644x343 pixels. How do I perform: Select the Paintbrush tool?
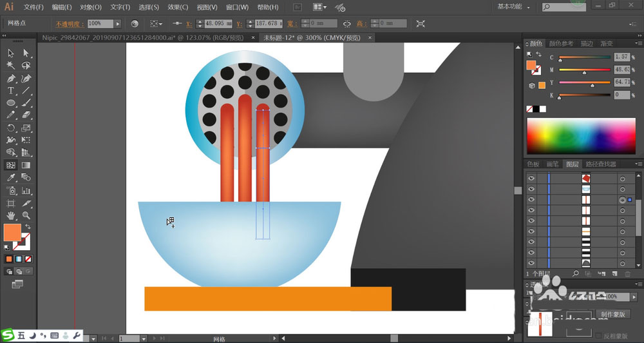pos(26,103)
